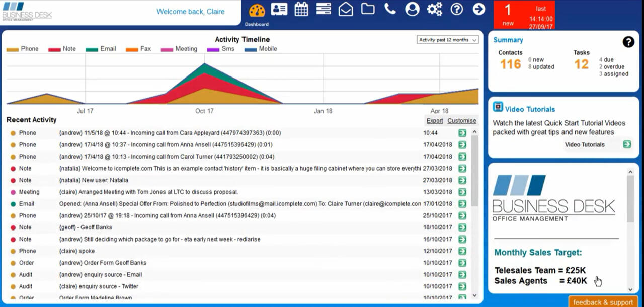644x307 pixels.
Task: Click the Recent Activity scrollbar up arrow
Action: click(x=473, y=131)
